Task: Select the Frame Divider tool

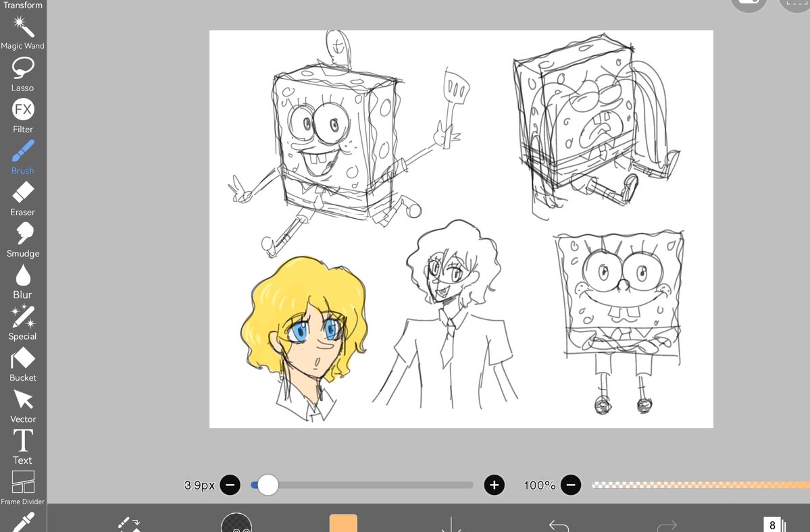Action: click(23, 487)
